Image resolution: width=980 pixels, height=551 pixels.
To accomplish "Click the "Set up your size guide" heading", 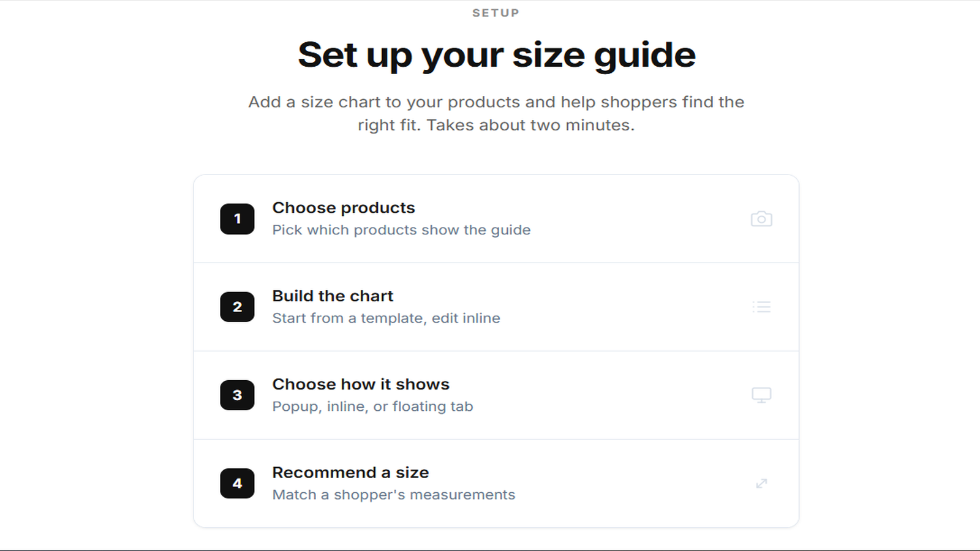I will 496,55.
